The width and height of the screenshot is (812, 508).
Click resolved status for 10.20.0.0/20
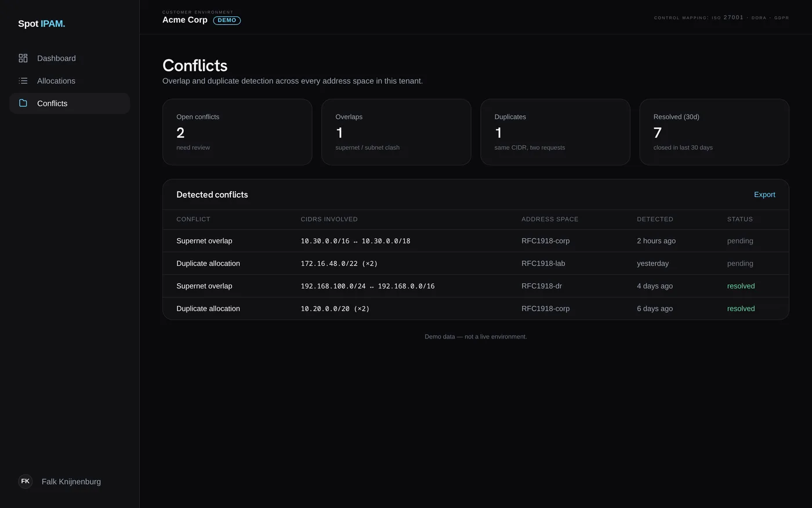(x=741, y=309)
